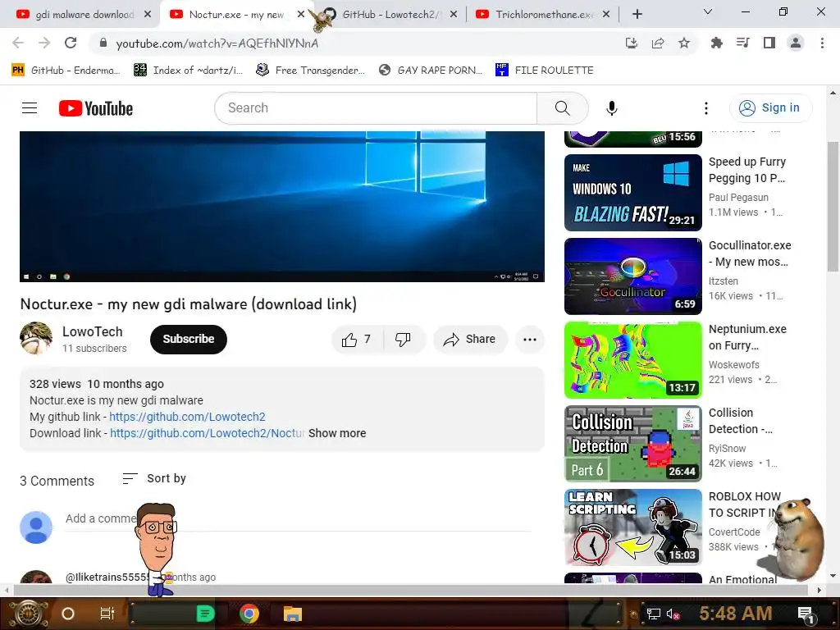Open more actions ellipsis under video
The width and height of the screenshot is (840, 630).
[530, 339]
